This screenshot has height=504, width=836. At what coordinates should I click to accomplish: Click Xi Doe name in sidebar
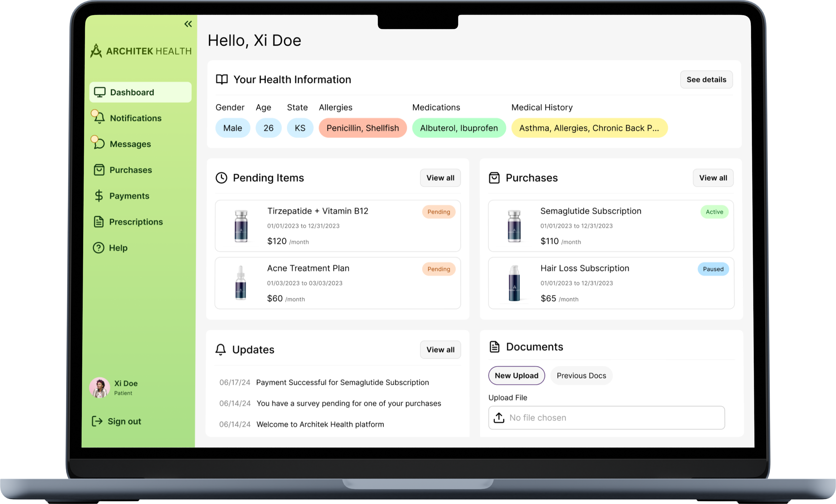point(126,383)
